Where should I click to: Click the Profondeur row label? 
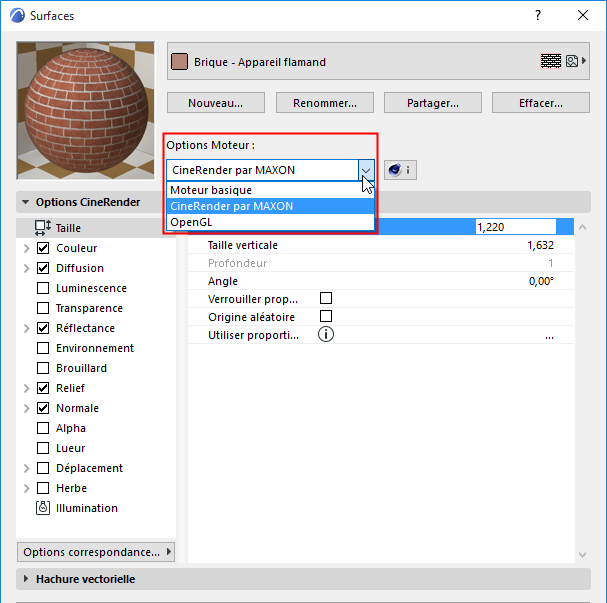point(237,263)
